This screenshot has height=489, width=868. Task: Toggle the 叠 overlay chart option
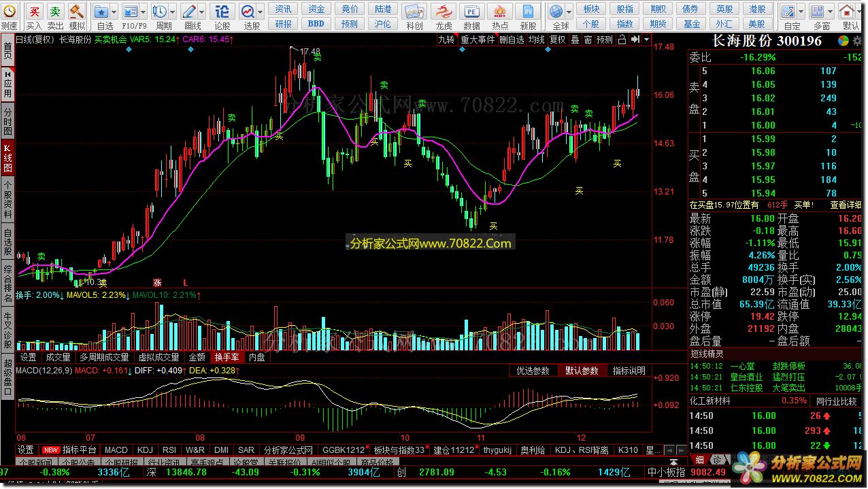click(x=575, y=39)
